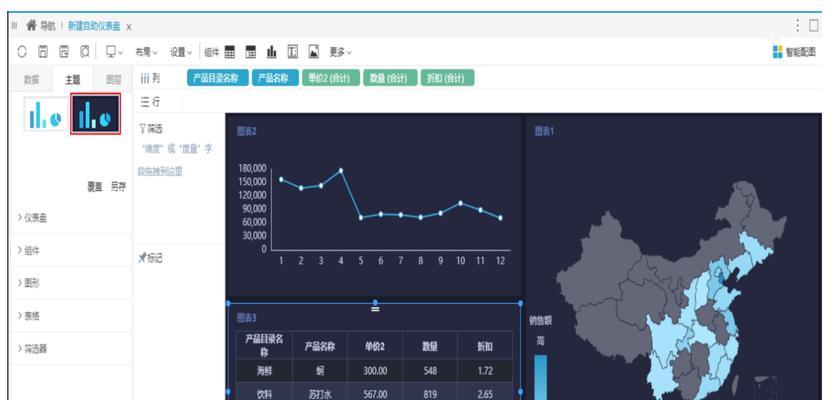Insert a text component
Screen dimensions: 835x400
(292, 52)
